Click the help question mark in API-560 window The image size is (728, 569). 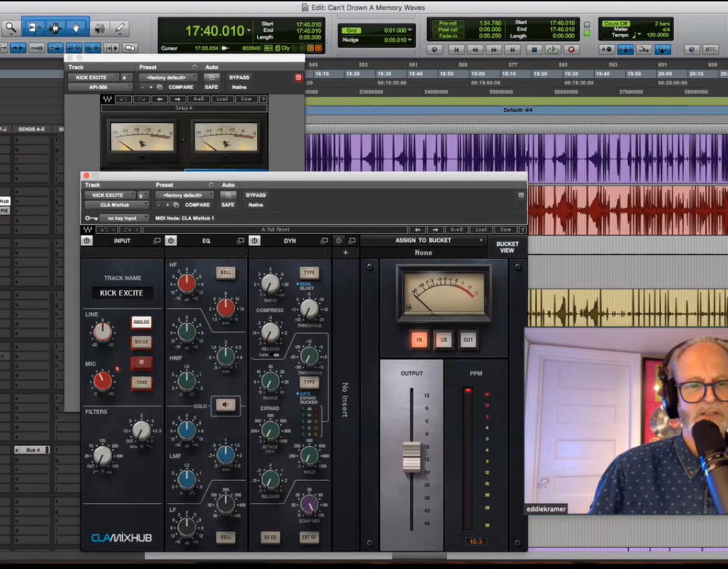click(x=263, y=99)
